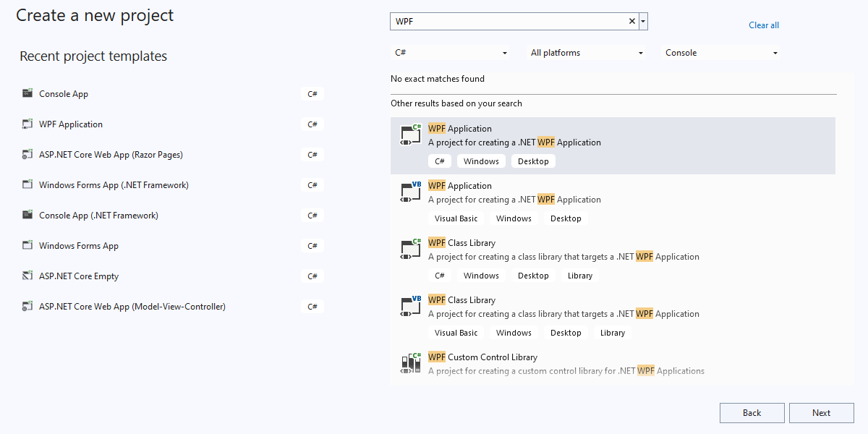Click the C# WPF Application result icon
868x434 pixels.
pyautogui.click(x=410, y=135)
